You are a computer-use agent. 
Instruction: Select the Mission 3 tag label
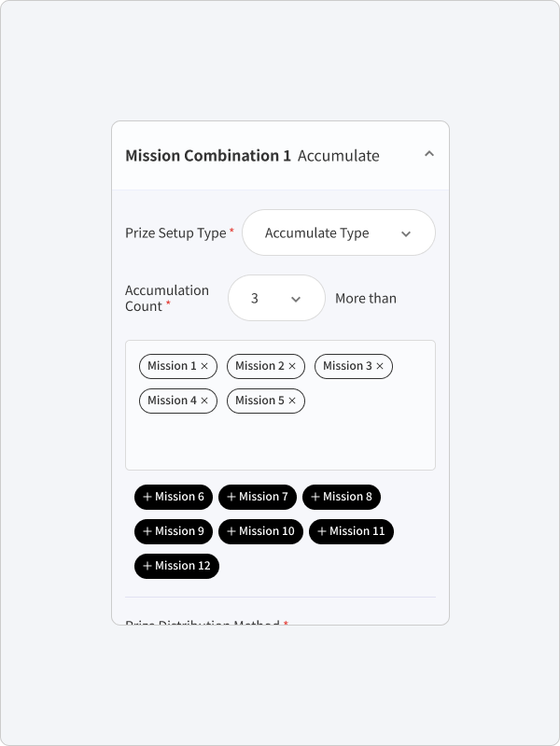[x=347, y=366]
